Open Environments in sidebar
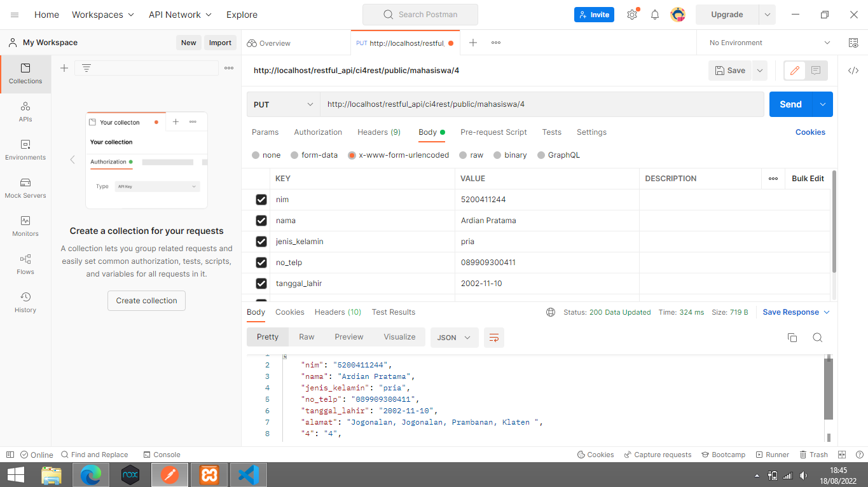868x487 pixels. click(x=25, y=151)
